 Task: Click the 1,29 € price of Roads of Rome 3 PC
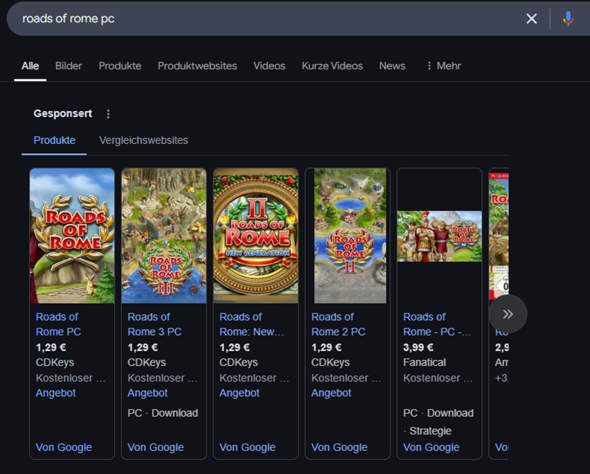(143, 347)
